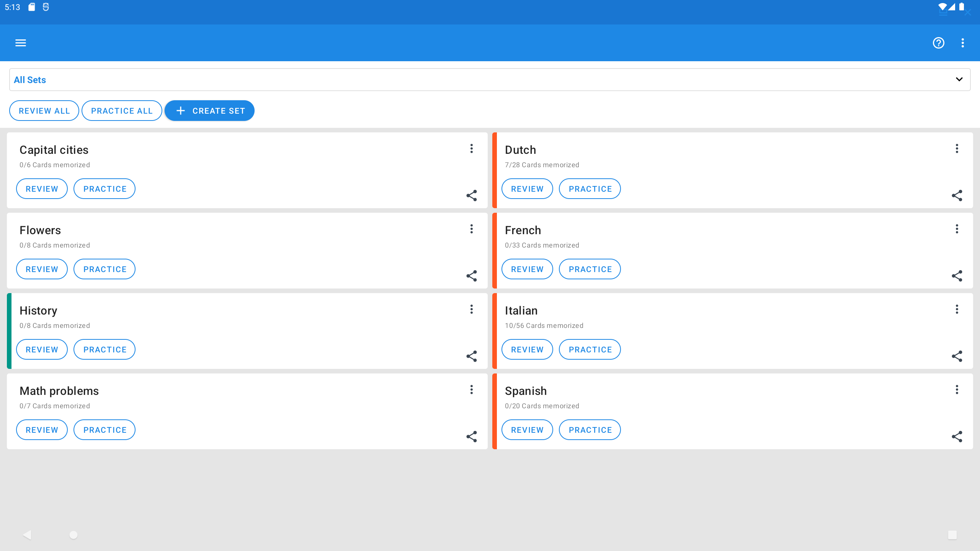Viewport: 980px width, 551px height.
Task: Open the Dutch set title
Action: click(x=520, y=150)
